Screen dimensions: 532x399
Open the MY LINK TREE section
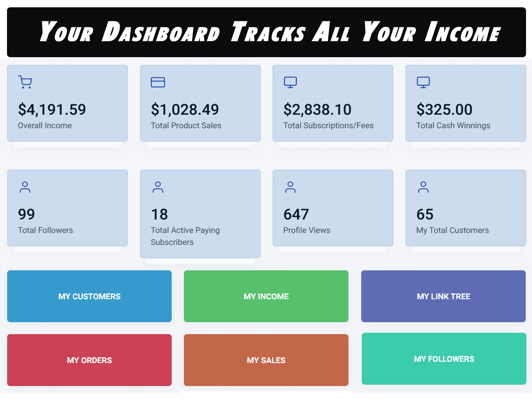444,296
